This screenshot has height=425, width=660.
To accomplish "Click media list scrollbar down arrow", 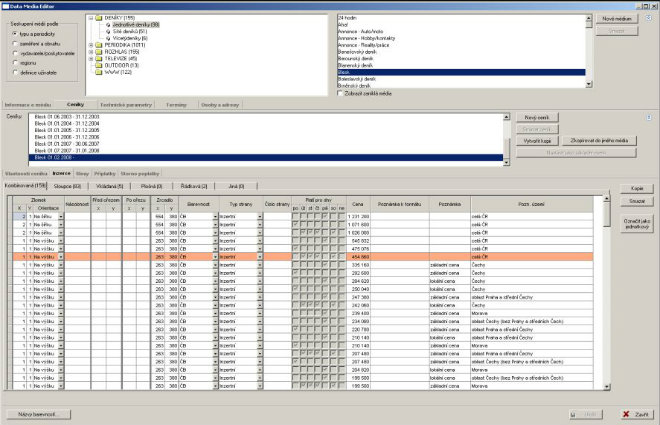I will click(589, 84).
